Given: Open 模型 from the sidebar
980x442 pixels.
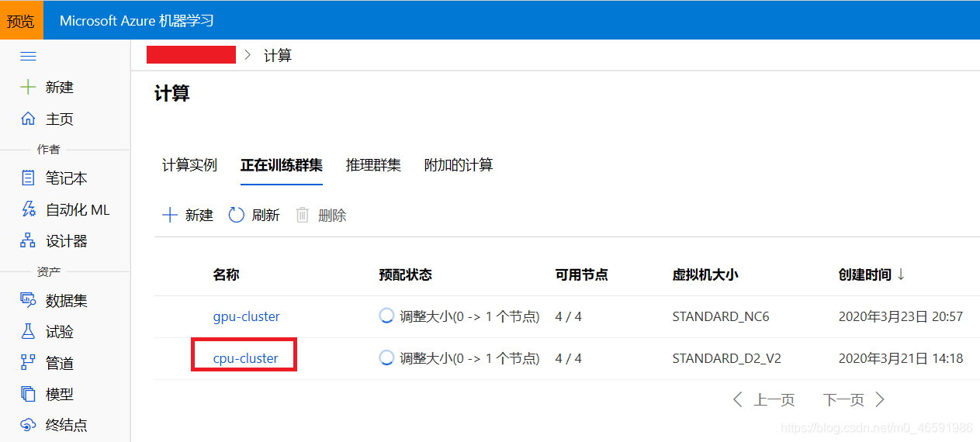Looking at the screenshot, I should [60, 394].
